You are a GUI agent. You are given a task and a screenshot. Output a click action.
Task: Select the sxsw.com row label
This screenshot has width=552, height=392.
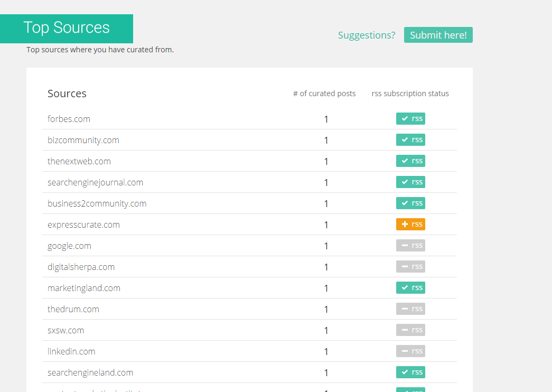(66, 330)
